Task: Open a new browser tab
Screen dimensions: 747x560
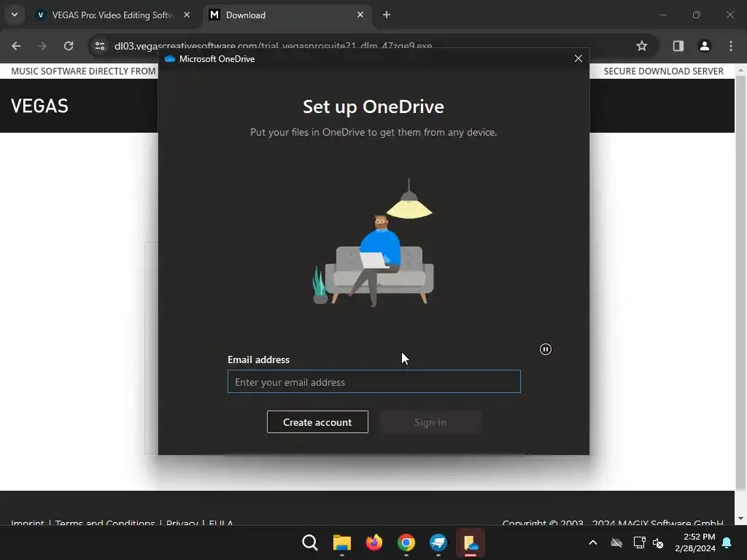Action: pos(387,15)
